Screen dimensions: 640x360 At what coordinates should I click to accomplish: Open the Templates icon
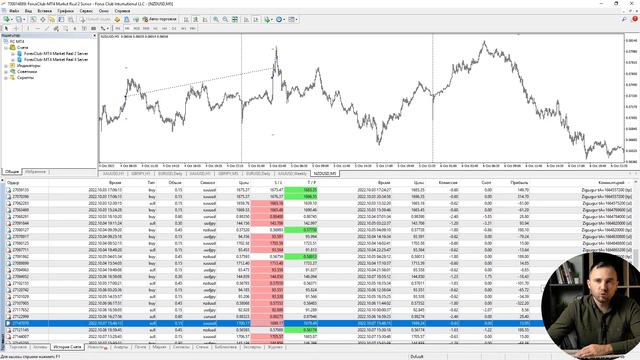point(291,19)
